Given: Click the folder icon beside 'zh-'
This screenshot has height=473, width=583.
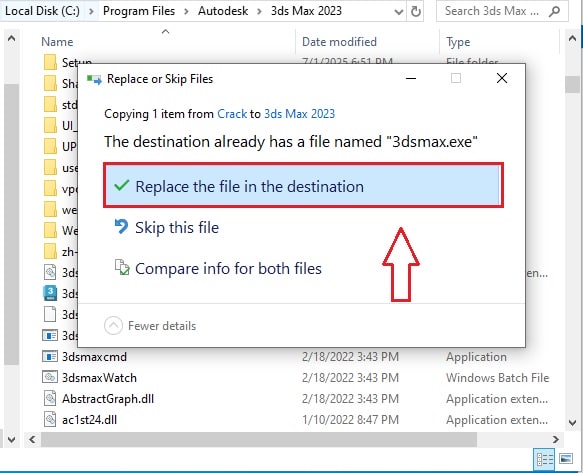Looking at the screenshot, I should coord(50,251).
